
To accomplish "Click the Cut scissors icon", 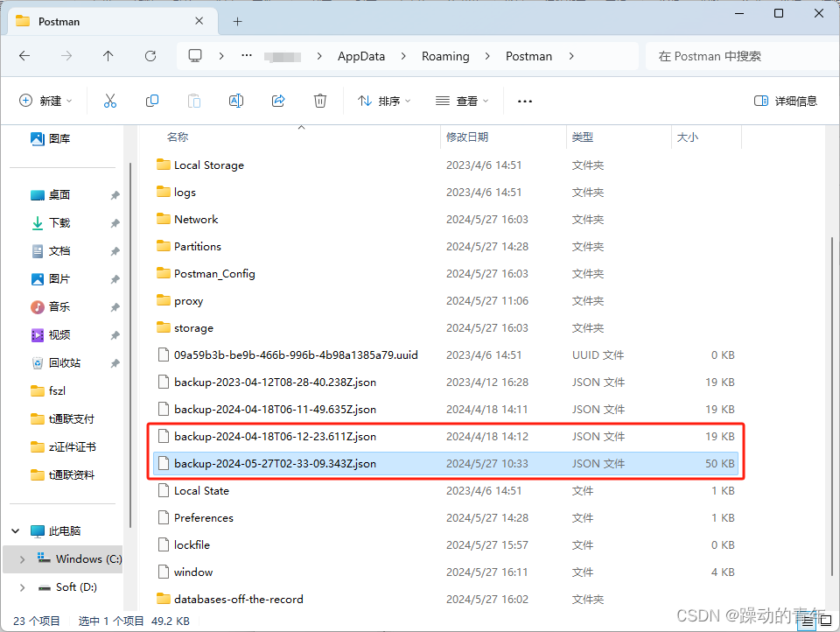I will tap(110, 101).
